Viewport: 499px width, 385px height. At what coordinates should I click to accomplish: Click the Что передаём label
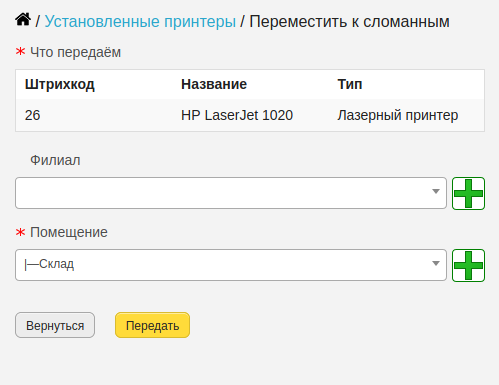click(75, 53)
